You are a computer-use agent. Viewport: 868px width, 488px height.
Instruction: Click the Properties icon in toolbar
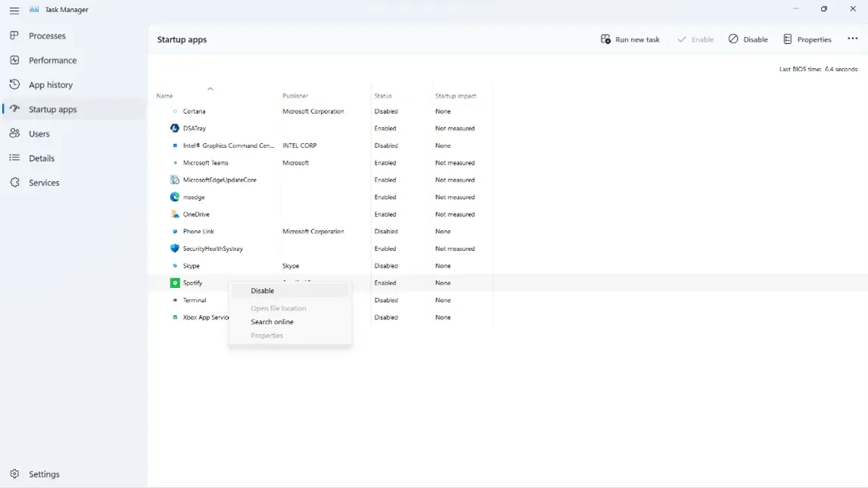[x=788, y=39]
